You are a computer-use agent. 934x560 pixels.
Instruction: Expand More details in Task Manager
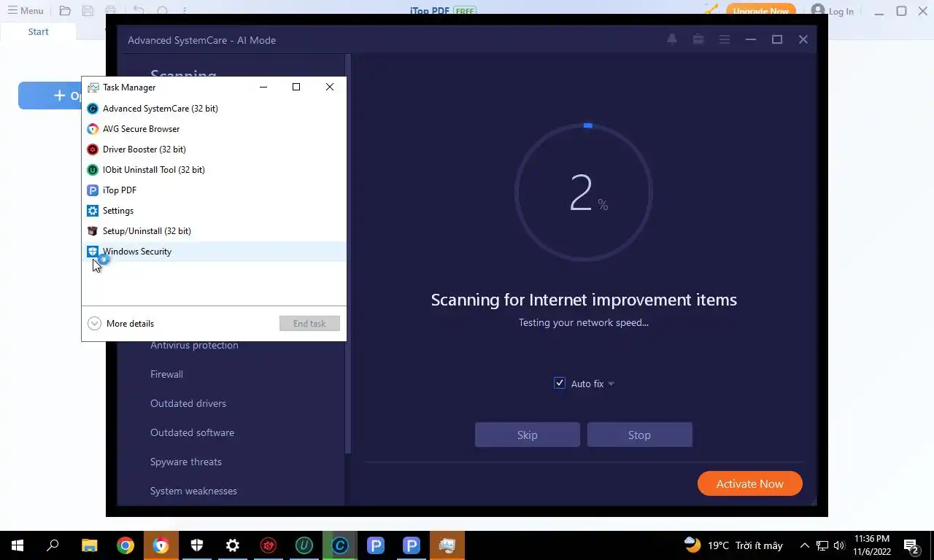tap(120, 324)
